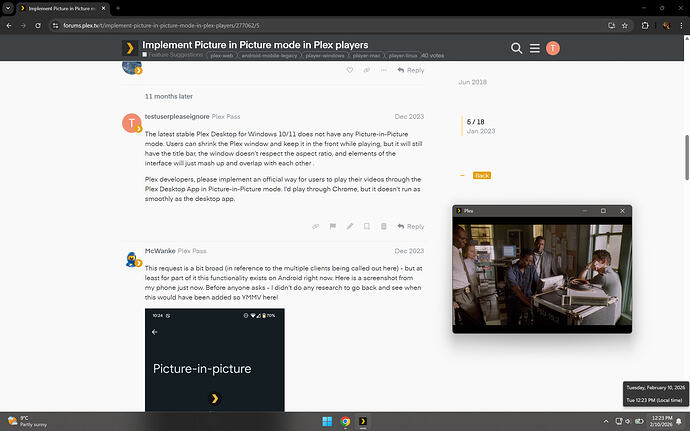Go back in Chrome
690x431 pixels.
[x=9, y=26]
